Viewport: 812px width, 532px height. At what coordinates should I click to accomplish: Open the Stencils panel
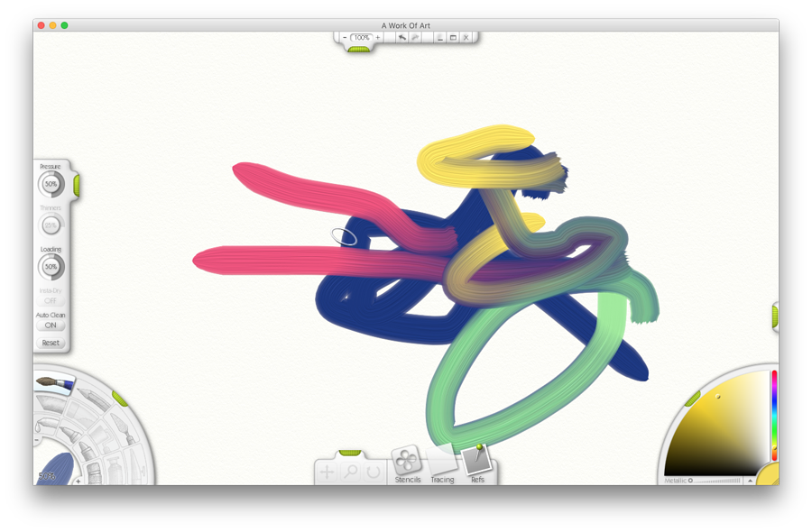click(408, 464)
